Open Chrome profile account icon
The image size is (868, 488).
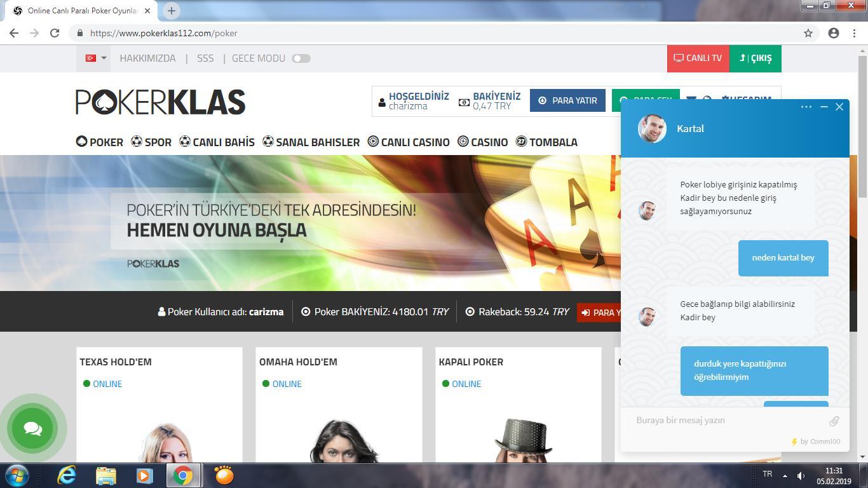pos(834,33)
